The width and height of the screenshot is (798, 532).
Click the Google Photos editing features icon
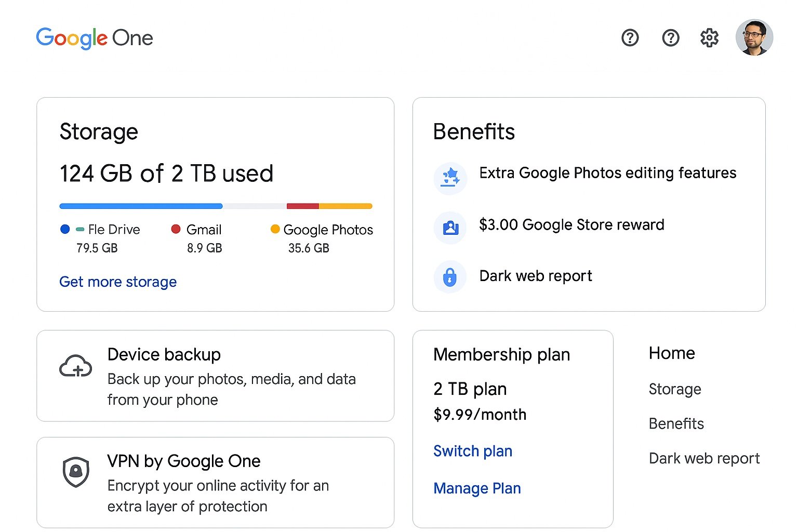pos(450,178)
